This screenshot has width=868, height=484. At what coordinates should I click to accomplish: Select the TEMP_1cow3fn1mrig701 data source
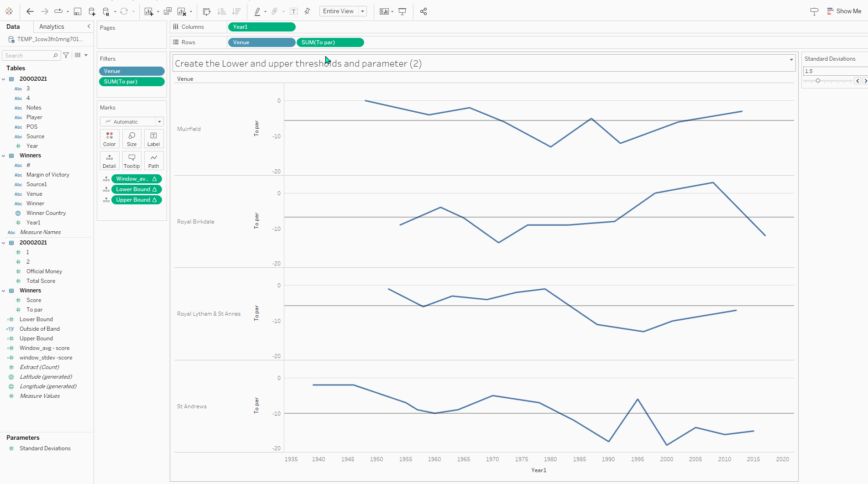point(46,39)
